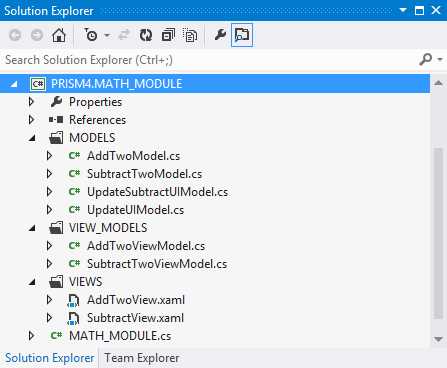Click Sync with Active Document arrows icon
This screenshot has width=447, height=368.
pyautogui.click(x=124, y=35)
